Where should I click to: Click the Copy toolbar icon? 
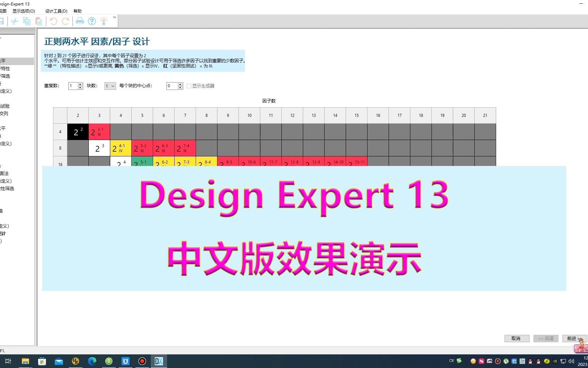27,21
